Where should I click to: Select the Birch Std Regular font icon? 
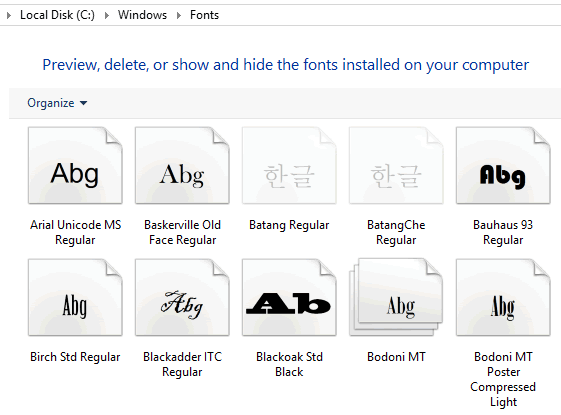[75, 297]
